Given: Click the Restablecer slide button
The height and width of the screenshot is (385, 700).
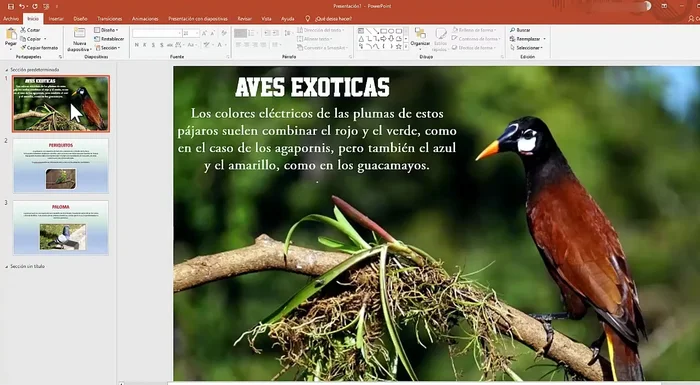Looking at the screenshot, I should tap(109, 39).
